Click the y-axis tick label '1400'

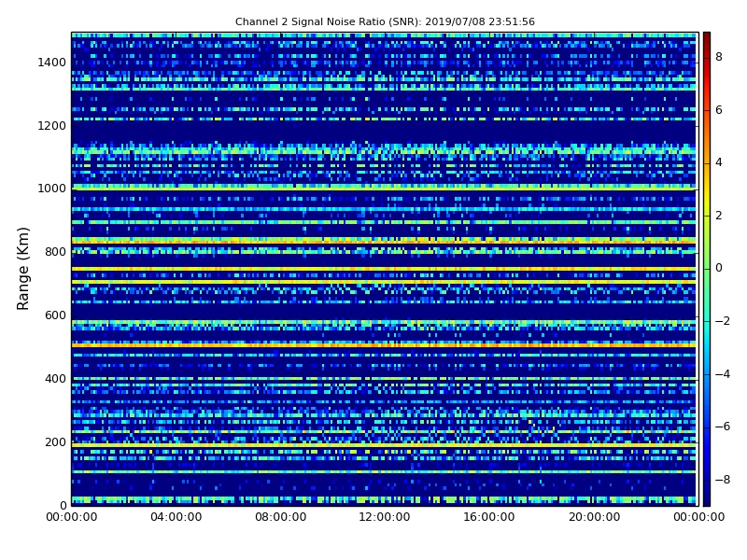pos(52,63)
